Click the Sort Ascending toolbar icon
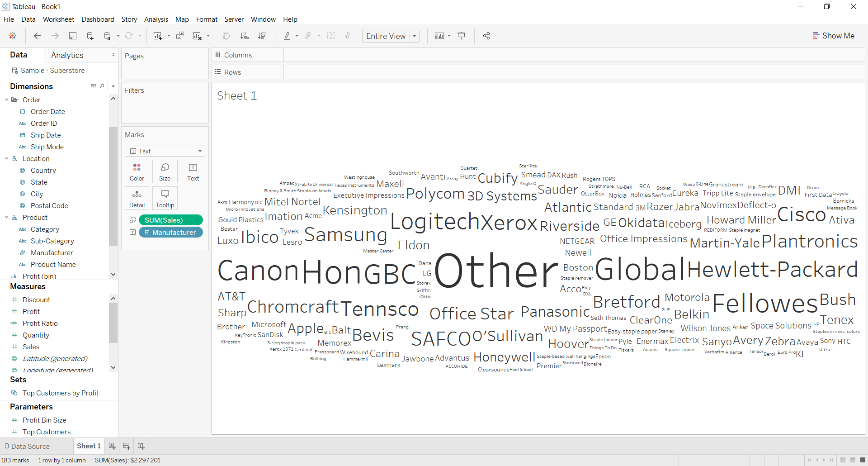This screenshot has width=868, height=466. pos(244,36)
